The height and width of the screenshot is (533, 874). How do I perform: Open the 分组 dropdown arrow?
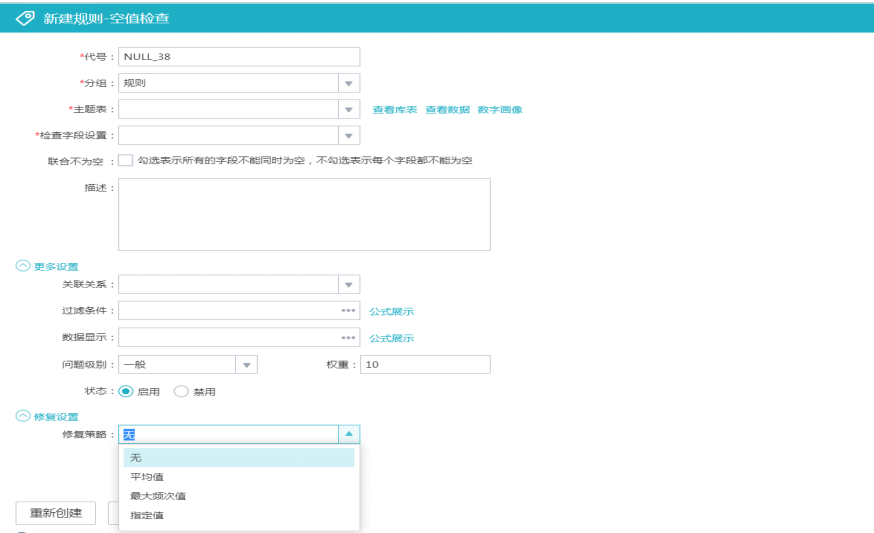click(349, 83)
